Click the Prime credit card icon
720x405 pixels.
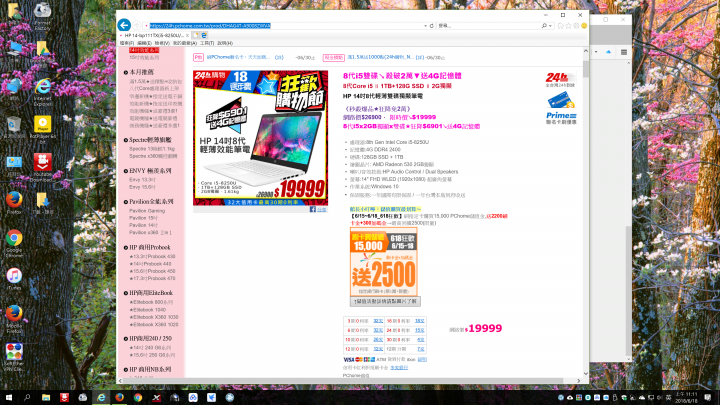tap(561, 108)
